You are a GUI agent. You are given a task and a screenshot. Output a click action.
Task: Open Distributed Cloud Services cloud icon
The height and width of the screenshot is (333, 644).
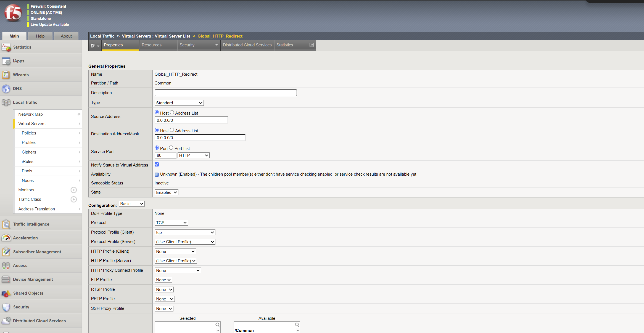6,321
